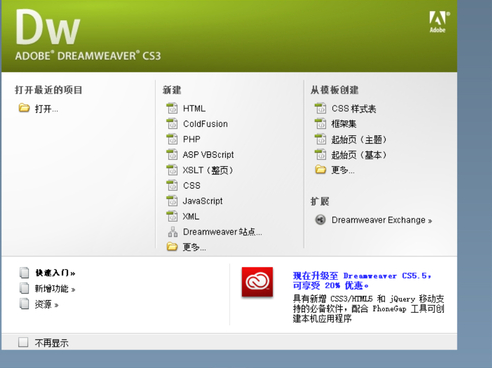Click the ASP VBScript document icon
Image resolution: width=492 pixels, height=368 pixels.
[172, 154]
